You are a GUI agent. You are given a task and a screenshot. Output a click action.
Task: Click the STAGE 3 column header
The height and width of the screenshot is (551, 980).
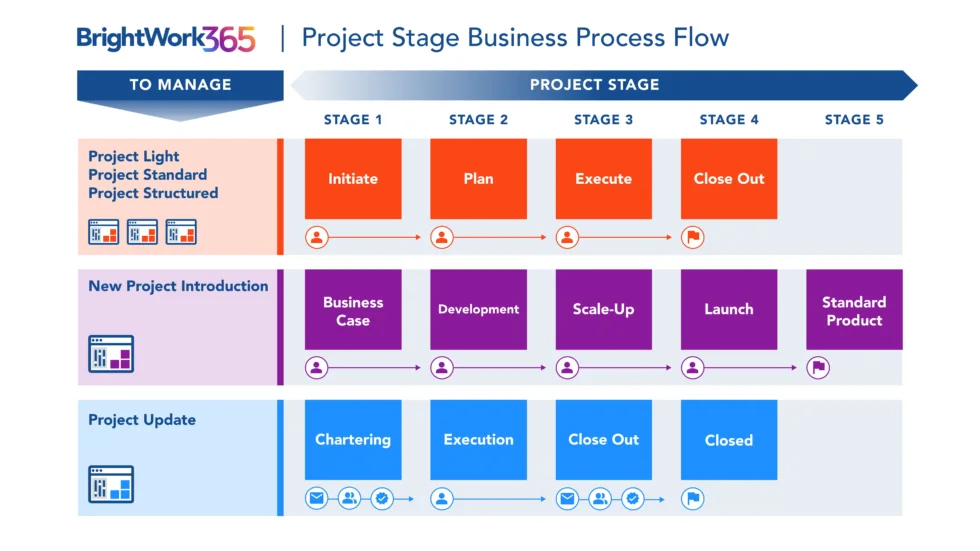603,120
